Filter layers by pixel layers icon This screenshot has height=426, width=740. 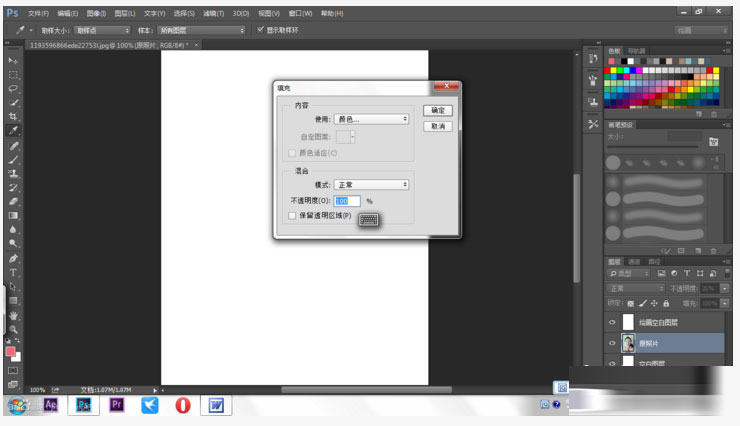(x=661, y=274)
